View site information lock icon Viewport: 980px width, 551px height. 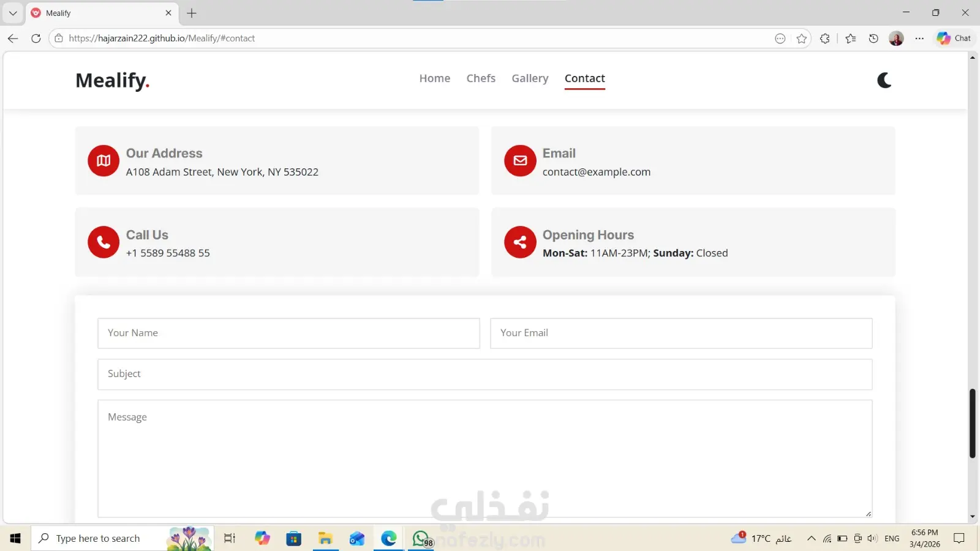(59, 38)
